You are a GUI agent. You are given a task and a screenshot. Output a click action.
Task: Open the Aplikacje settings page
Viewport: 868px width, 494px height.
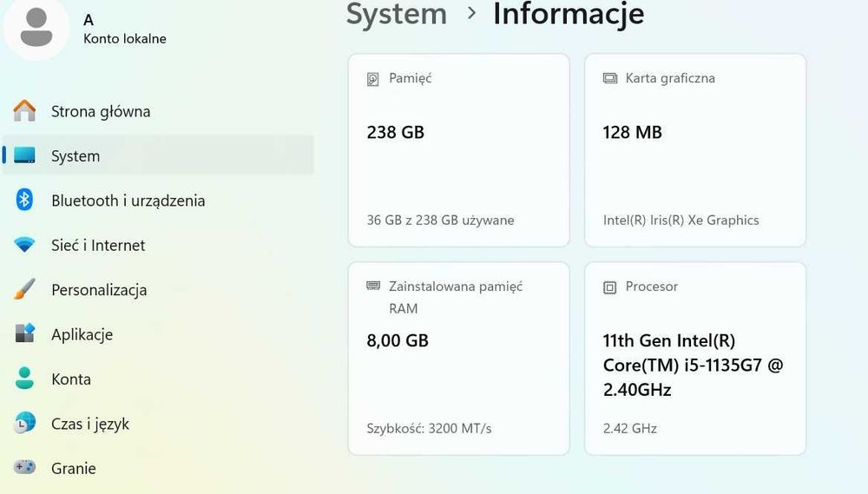click(82, 334)
